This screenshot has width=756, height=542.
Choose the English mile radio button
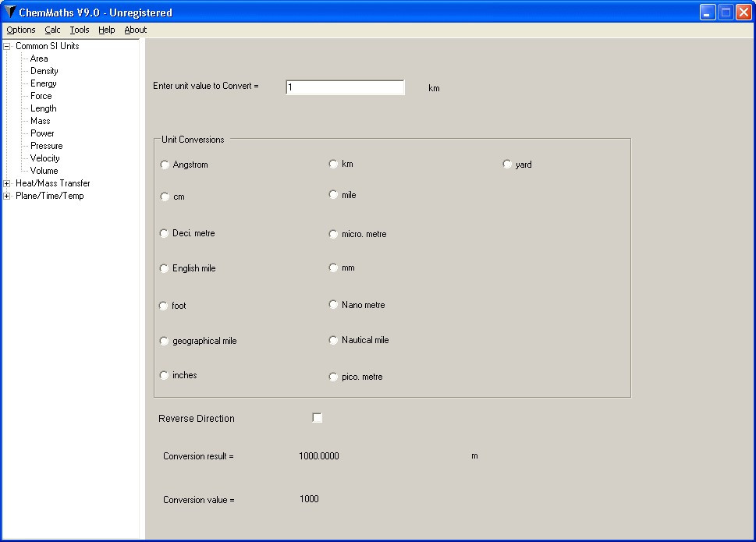point(164,268)
